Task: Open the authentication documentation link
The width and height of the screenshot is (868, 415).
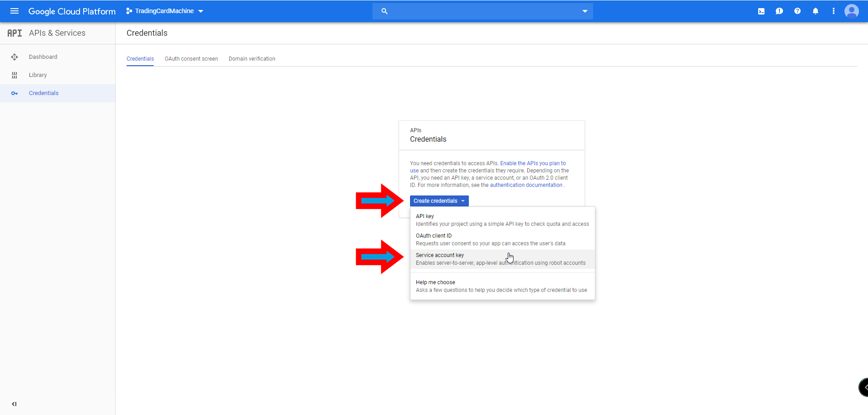Action: pos(526,185)
